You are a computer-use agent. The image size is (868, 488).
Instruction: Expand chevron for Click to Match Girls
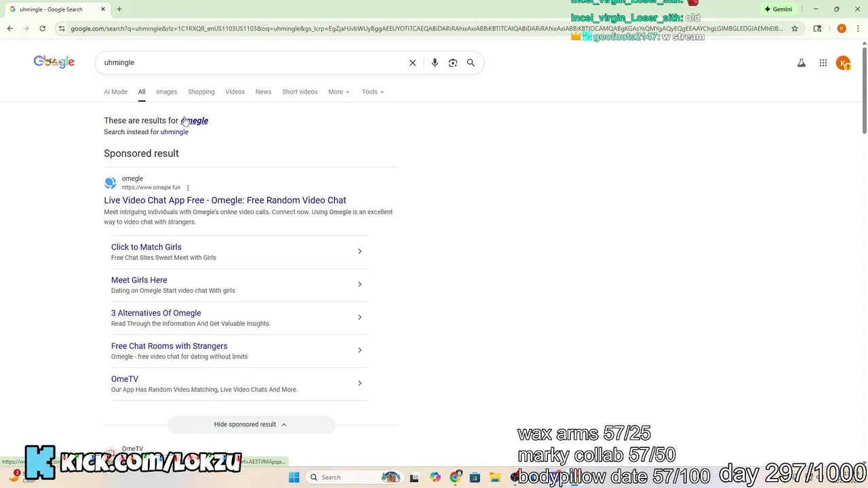point(359,251)
